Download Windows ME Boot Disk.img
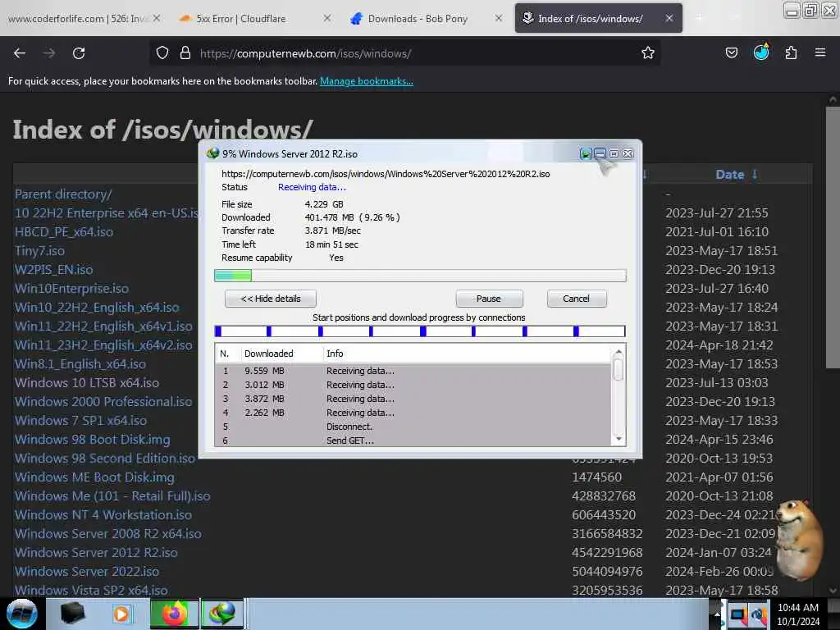The height and width of the screenshot is (630, 840). (x=95, y=477)
